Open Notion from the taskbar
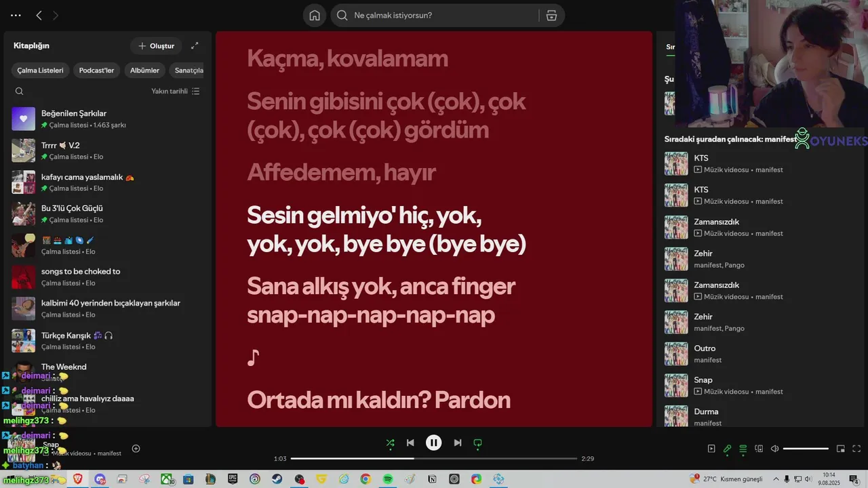Viewport: 868px width, 488px height. [432, 479]
